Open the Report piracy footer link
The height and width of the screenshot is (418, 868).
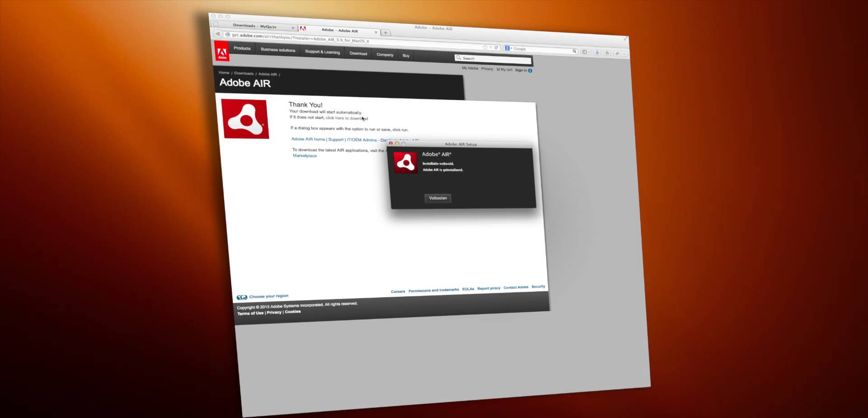coord(489,288)
